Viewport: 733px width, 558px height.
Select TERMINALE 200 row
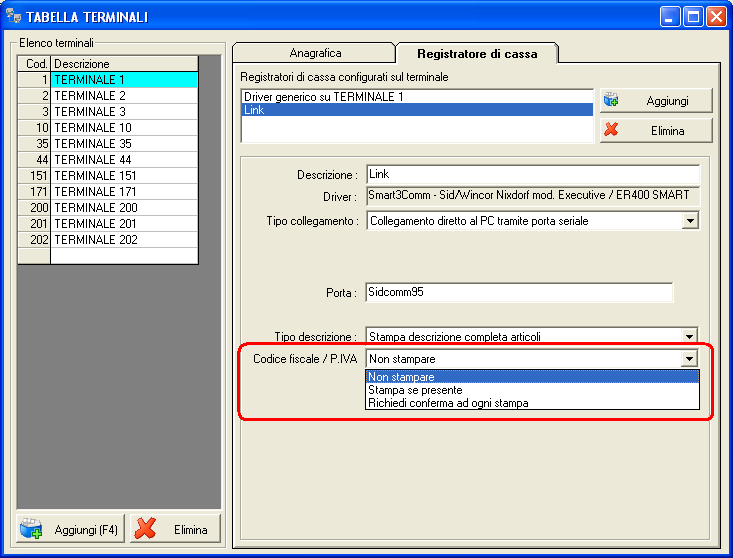point(124,207)
